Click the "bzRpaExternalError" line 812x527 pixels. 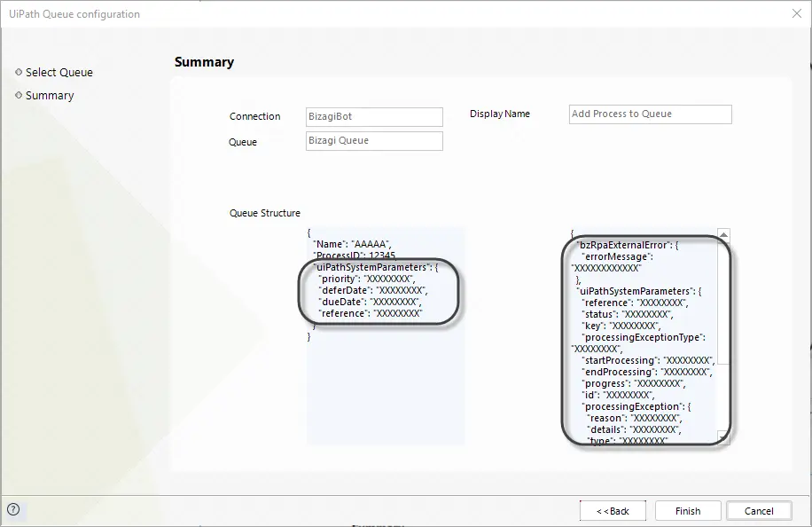tap(628, 245)
